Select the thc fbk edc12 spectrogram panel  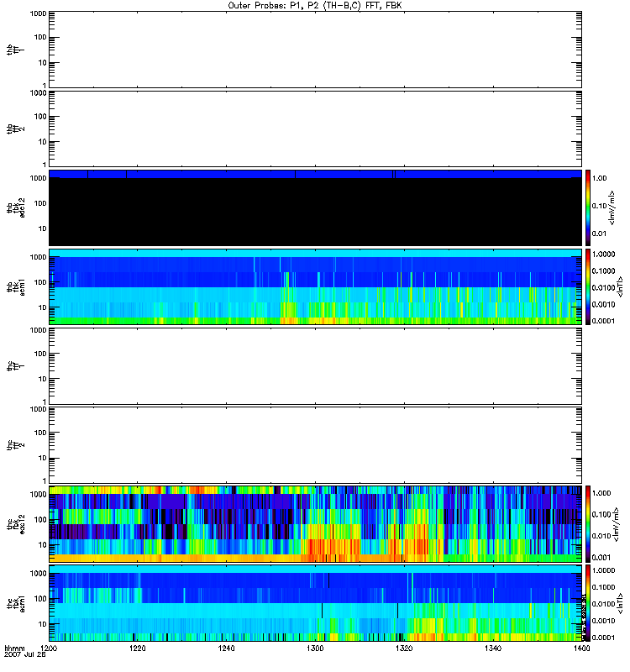[315, 523]
